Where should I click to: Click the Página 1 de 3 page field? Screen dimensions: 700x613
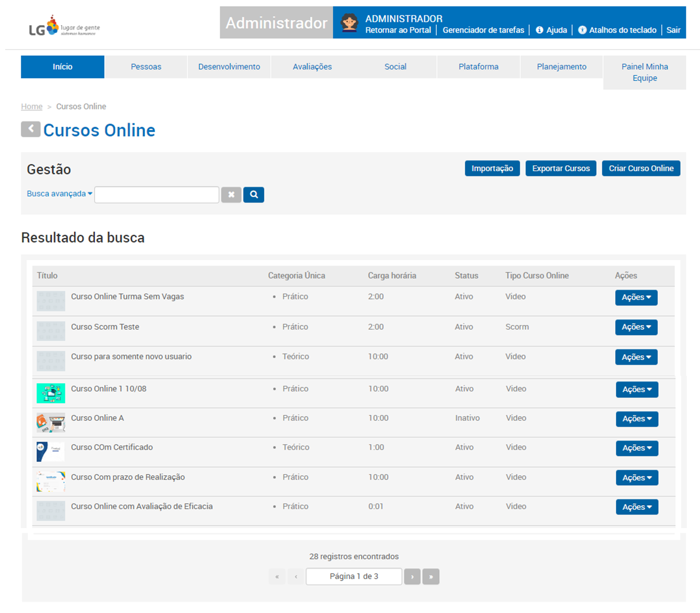354,577
